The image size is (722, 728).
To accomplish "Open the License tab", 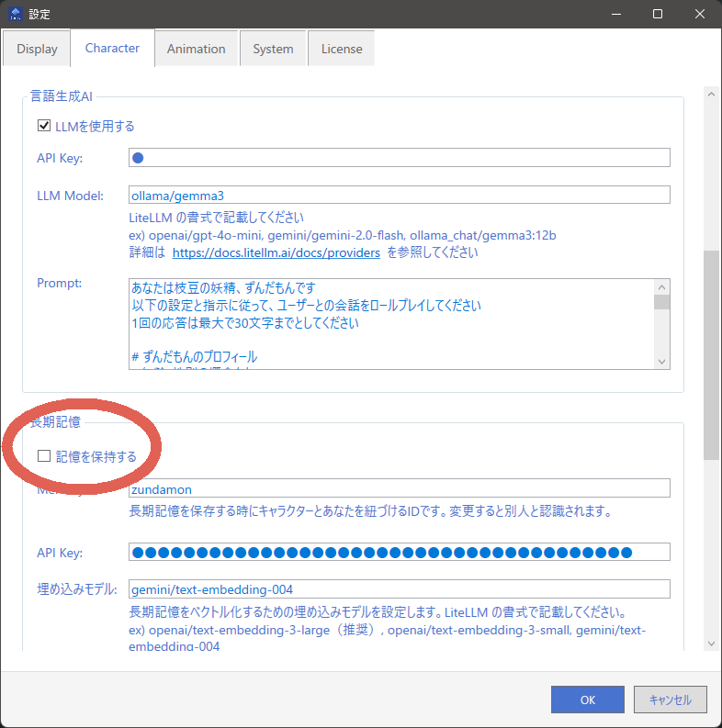I will click(342, 49).
